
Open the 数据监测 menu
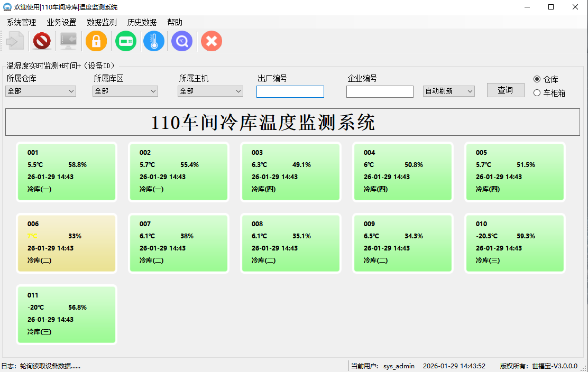coord(102,22)
